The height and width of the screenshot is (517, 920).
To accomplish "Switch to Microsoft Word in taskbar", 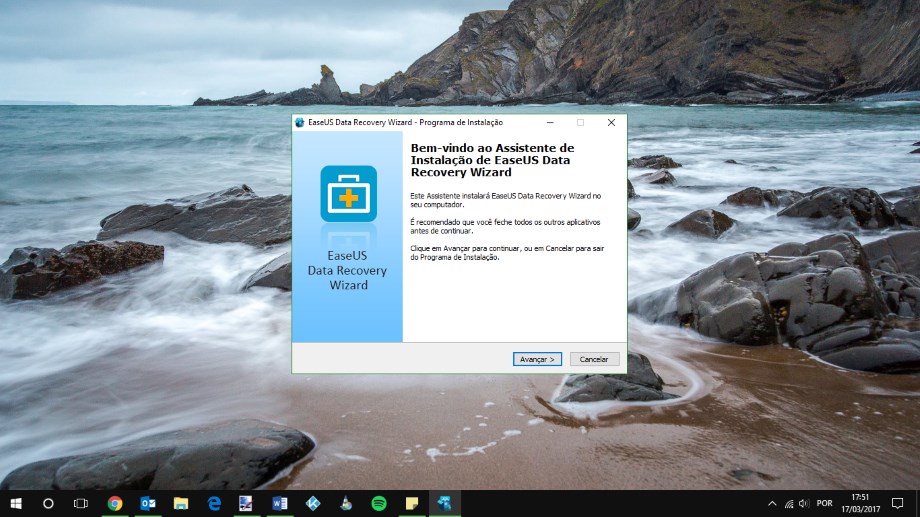I will [x=279, y=503].
